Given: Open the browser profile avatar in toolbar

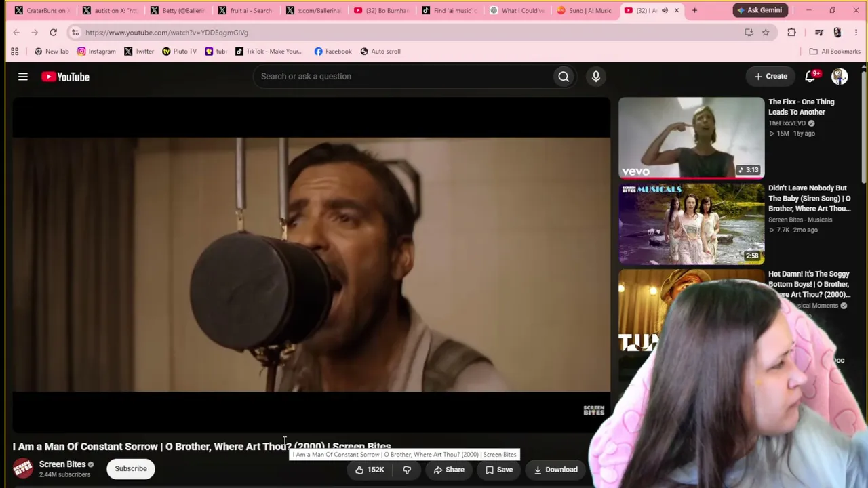Looking at the screenshot, I should (837, 32).
